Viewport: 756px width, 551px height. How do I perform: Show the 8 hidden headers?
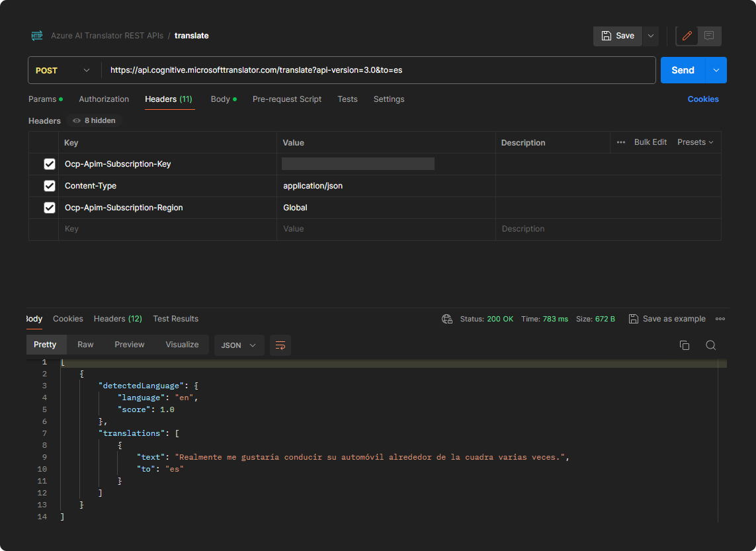[94, 121]
